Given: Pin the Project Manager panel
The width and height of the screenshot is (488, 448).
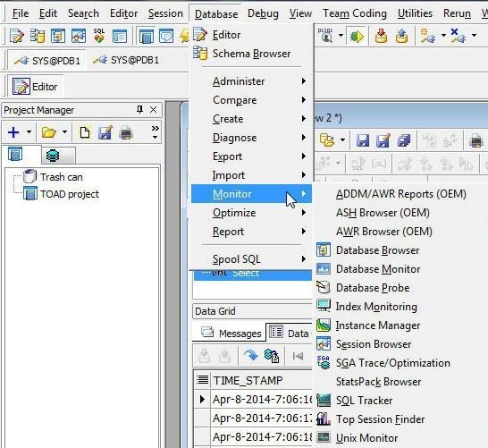Looking at the screenshot, I should (139, 110).
